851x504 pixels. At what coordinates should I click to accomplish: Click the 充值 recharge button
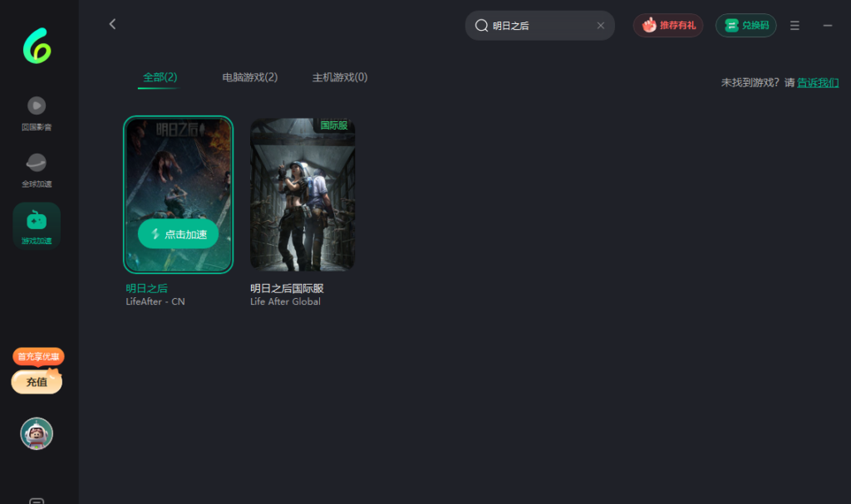37,382
